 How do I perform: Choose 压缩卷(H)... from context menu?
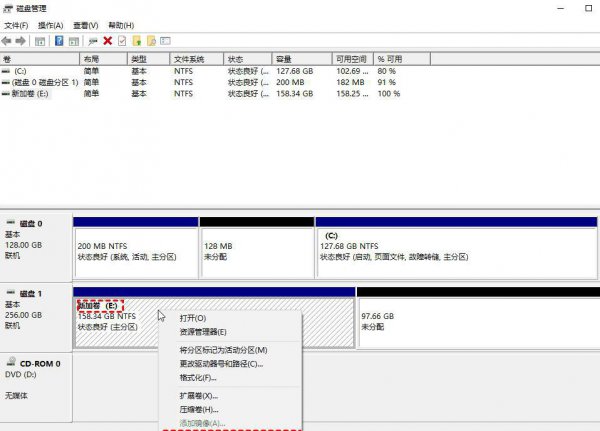click(x=230, y=410)
